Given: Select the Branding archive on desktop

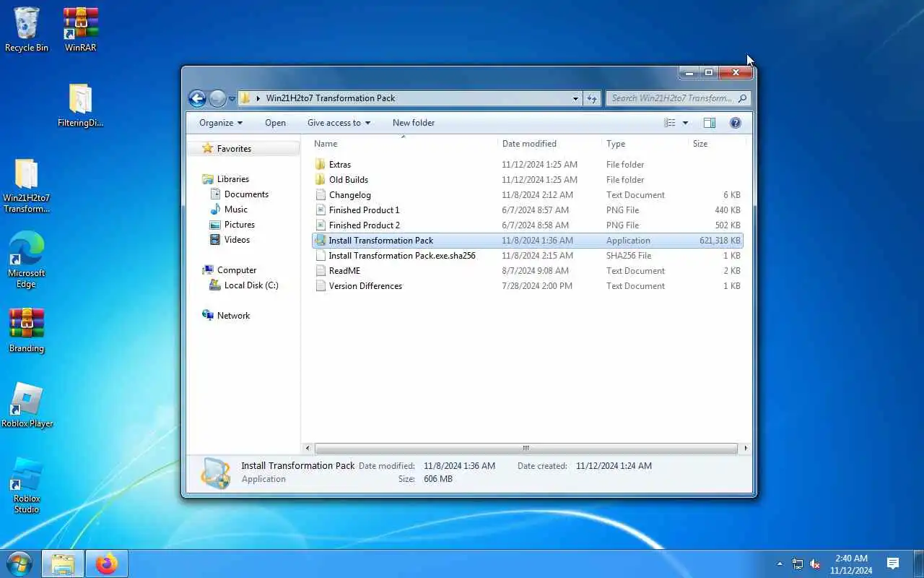Looking at the screenshot, I should pyautogui.click(x=27, y=331).
